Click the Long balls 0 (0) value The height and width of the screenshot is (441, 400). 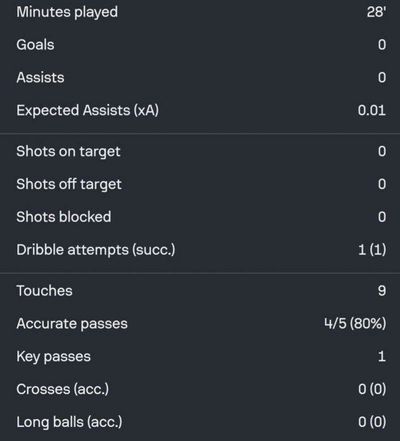(x=372, y=422)
